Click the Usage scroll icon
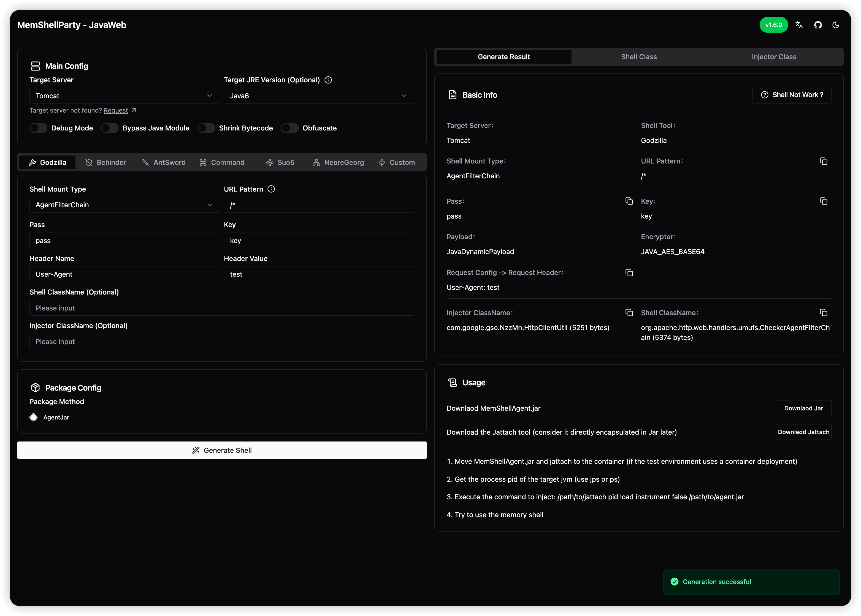The height and width of the screenshot is (616, 861). pos(452,382)
